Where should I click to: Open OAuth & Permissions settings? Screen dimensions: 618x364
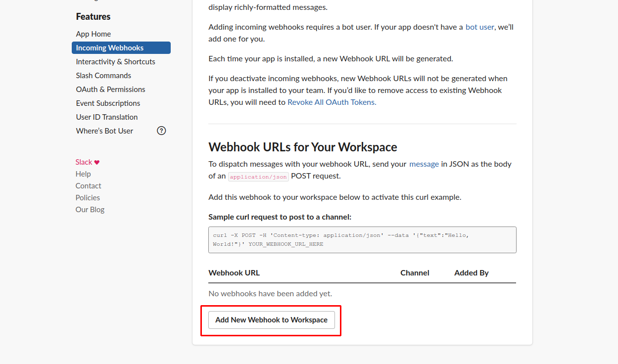coord(110,90)
